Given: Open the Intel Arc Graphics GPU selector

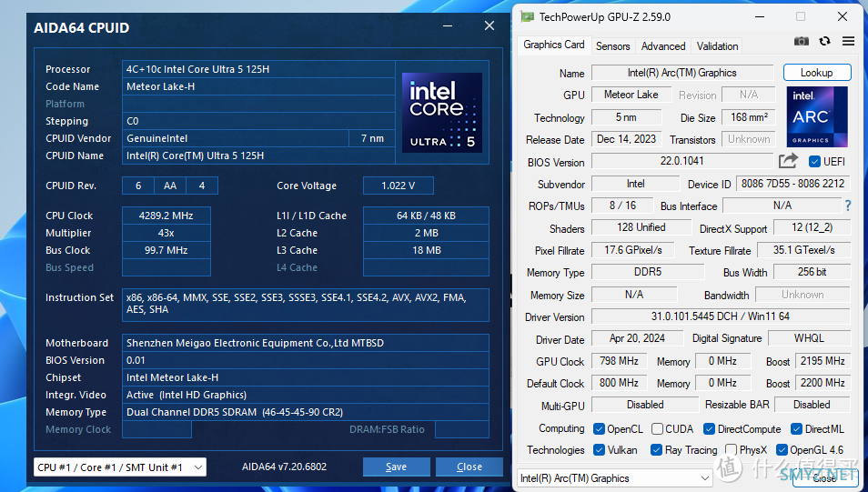Looking at the screenshot, I should click(x=614, y=478).
